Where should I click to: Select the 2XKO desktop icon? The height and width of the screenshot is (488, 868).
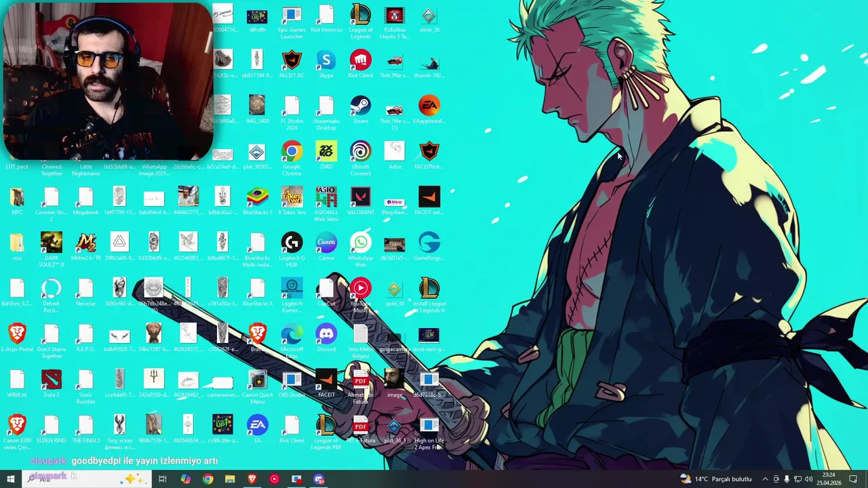pos(326,156)
